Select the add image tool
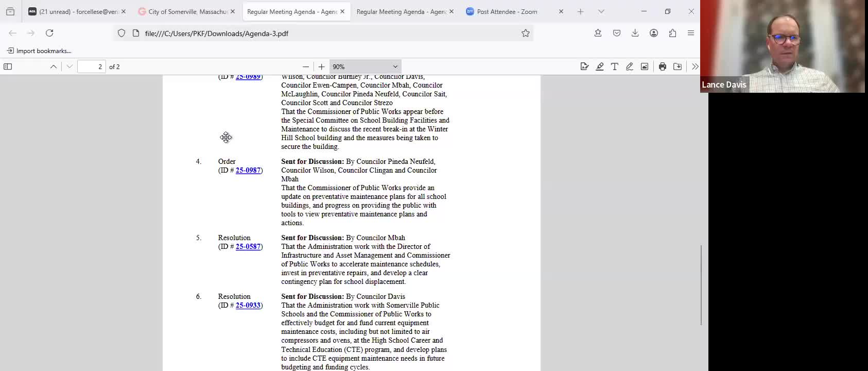The image size is (868, 371). [645, 66]
